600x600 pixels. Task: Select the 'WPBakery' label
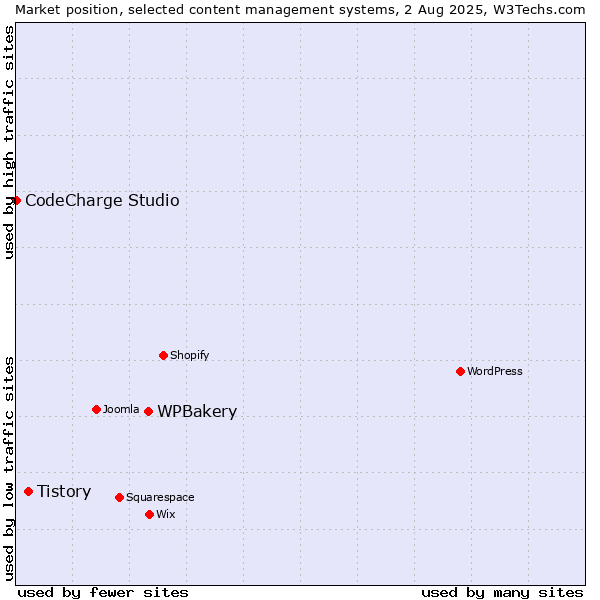(x=197, y=412)
